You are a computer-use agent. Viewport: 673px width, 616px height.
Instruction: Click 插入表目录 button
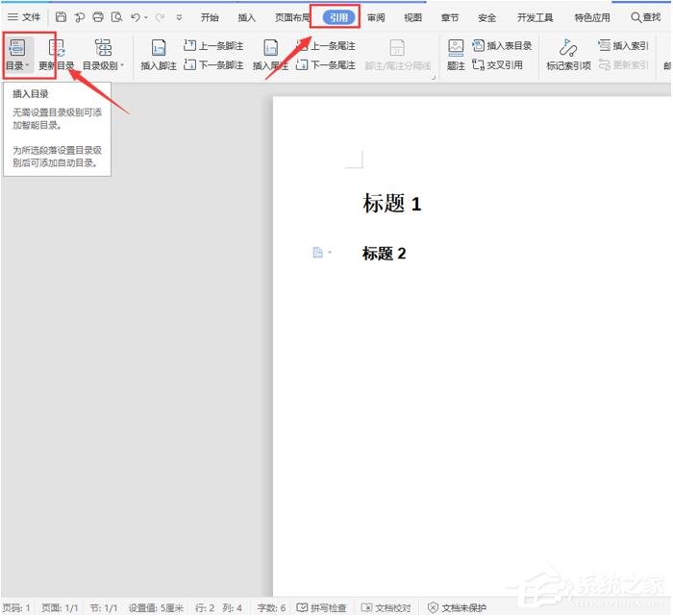pos(502,45)
